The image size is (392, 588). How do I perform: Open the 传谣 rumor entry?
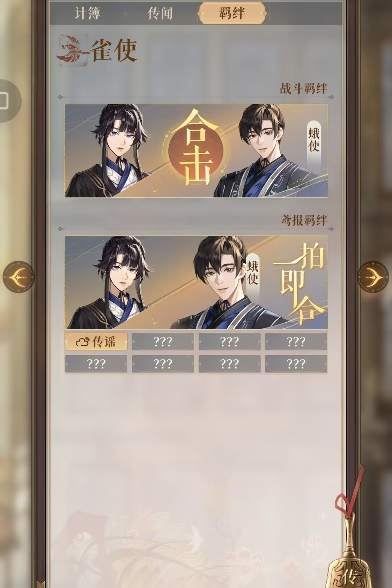96,342
